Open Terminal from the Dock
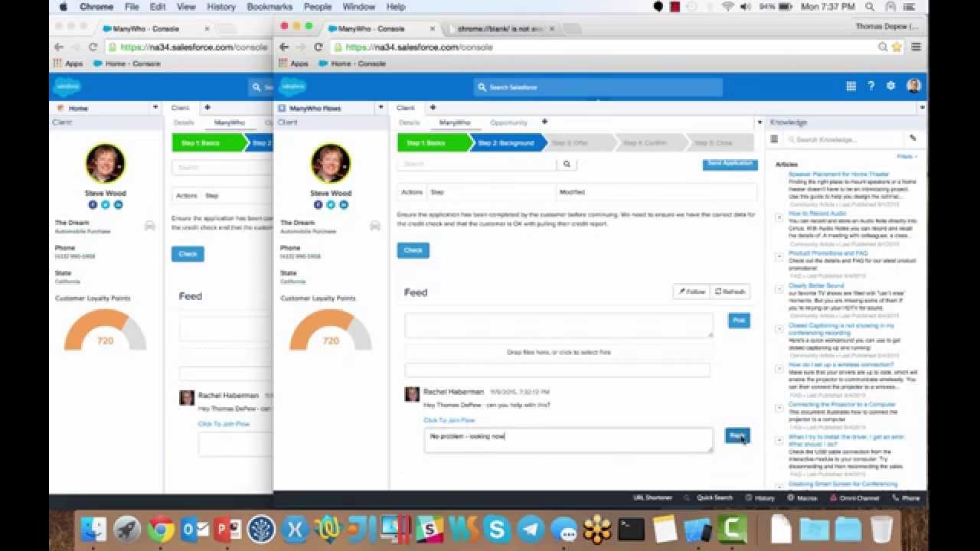The image size is (980, 551). point(632,530)
